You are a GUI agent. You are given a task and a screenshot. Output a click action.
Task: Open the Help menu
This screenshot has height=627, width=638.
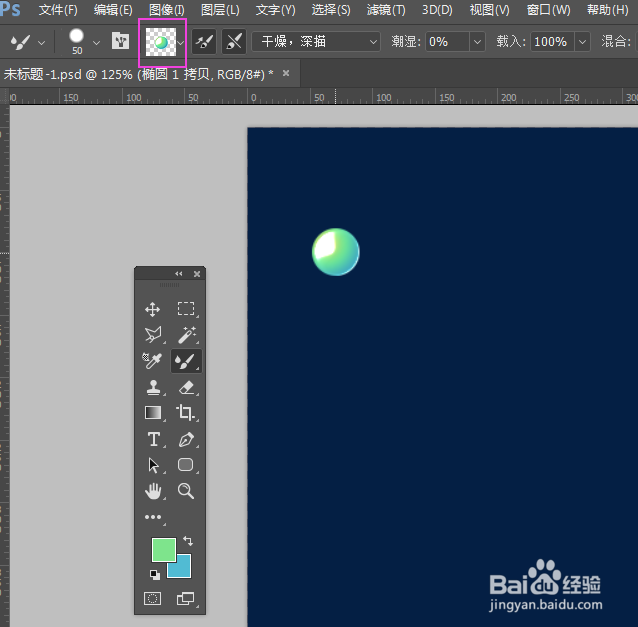(607, 10)
